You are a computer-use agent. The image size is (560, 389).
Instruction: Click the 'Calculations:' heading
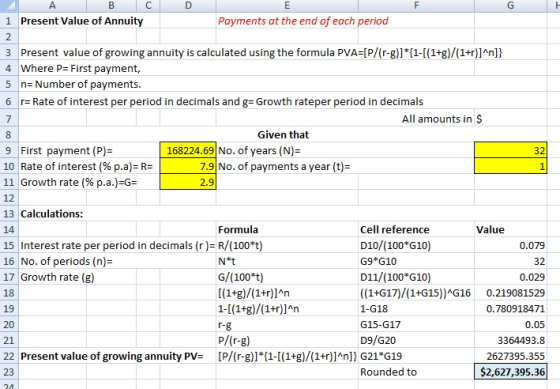[51, 214]
